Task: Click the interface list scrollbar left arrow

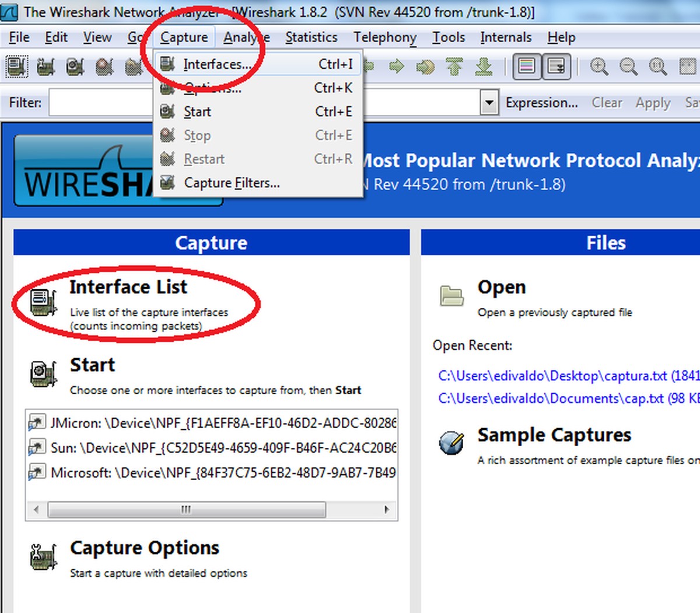Action: click(x=36, y=510)
